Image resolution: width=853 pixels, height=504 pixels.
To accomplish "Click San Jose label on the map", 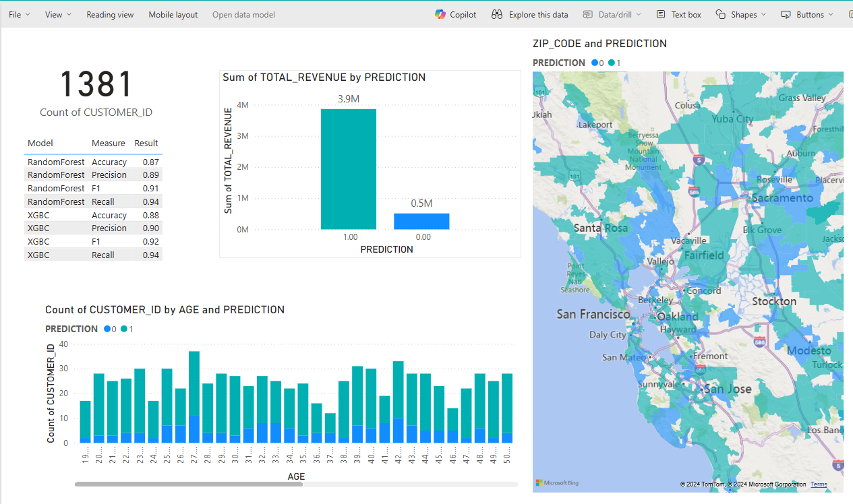I will pyautogui.click(x=727, y=389).
